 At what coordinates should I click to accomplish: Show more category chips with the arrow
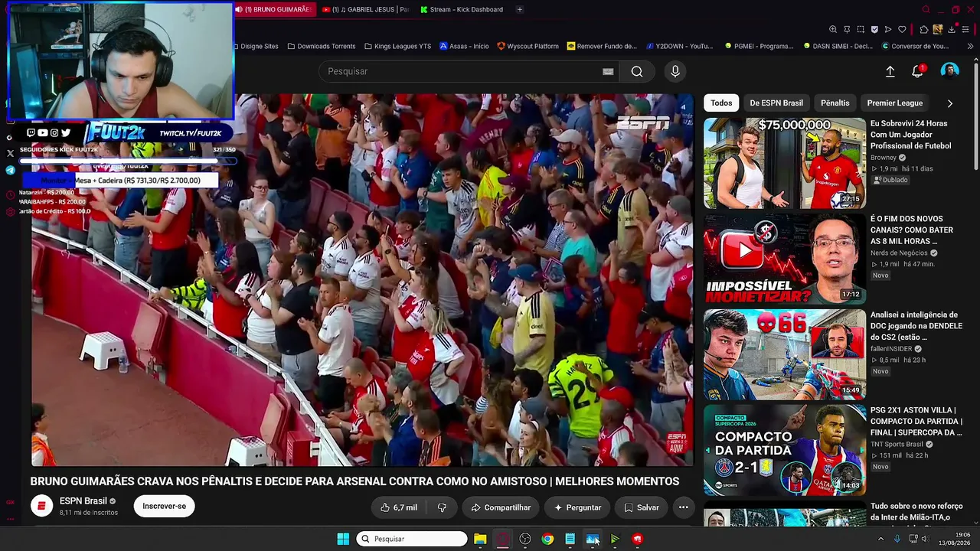[949, 103]
